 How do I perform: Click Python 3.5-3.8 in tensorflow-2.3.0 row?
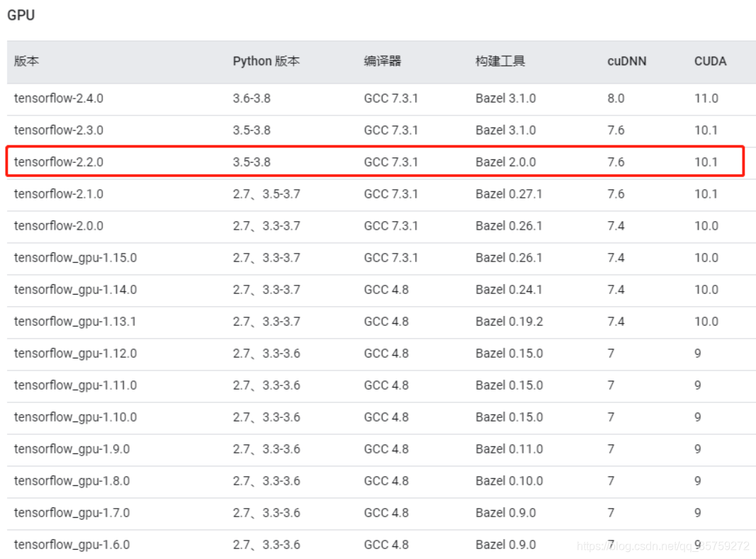tap(252, 130)
